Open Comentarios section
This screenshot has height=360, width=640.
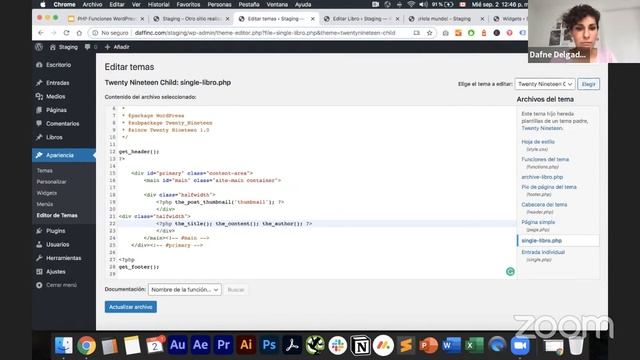click(62, 124)
